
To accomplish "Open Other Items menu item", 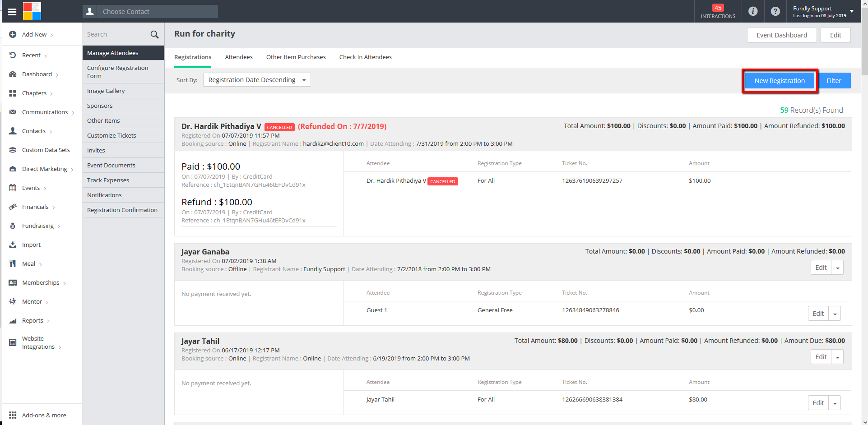I will [123, 120].
